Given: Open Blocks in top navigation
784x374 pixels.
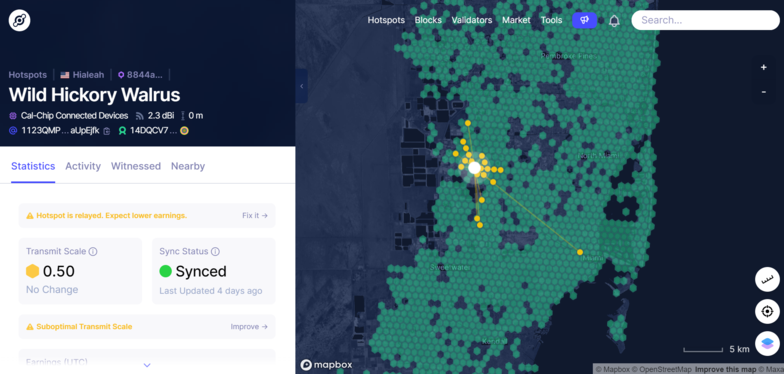Looking at the screenshot, I should pos(428,20).
